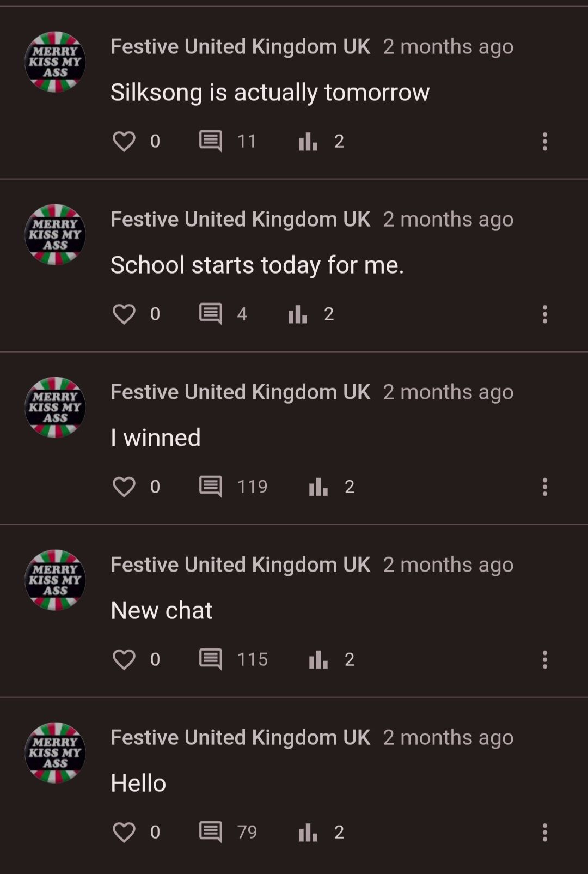Open the 115 comments on 'New chat'
588x874 pixels.
(211, 659)
